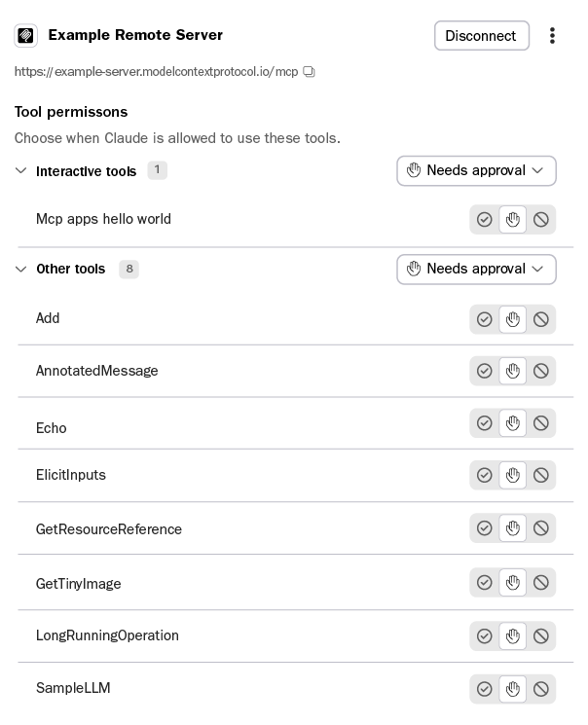Image resolution: width=588 pixels, height=725 pixels.
Task: Click the Example Remote Server logo icon
Action: (26, 36)
